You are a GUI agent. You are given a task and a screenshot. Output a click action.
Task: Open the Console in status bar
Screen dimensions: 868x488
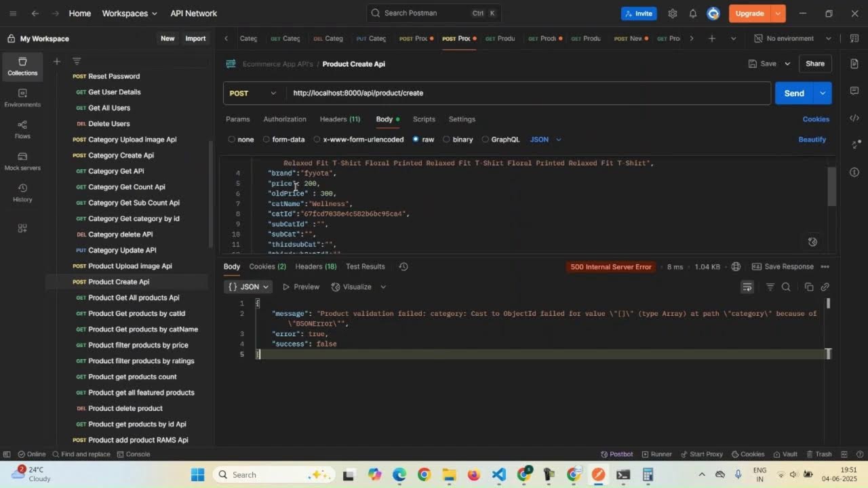click(133, 454)
